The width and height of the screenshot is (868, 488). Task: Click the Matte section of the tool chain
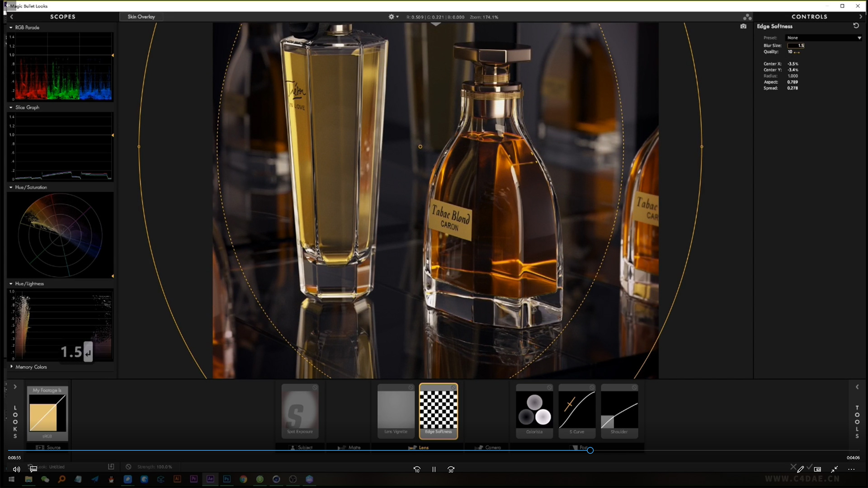tap(349, 447)
